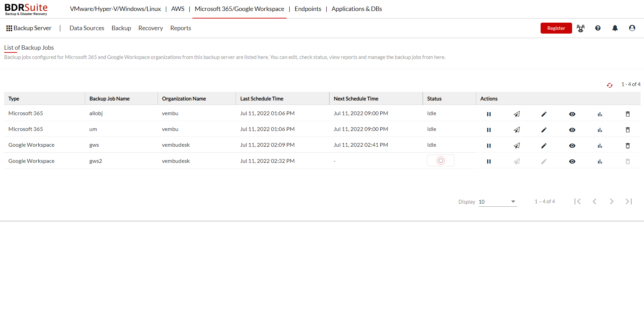Screen dimensions: 644x314
Task: Refresh the backup jobs list
Action: click(x=610, y=85)
